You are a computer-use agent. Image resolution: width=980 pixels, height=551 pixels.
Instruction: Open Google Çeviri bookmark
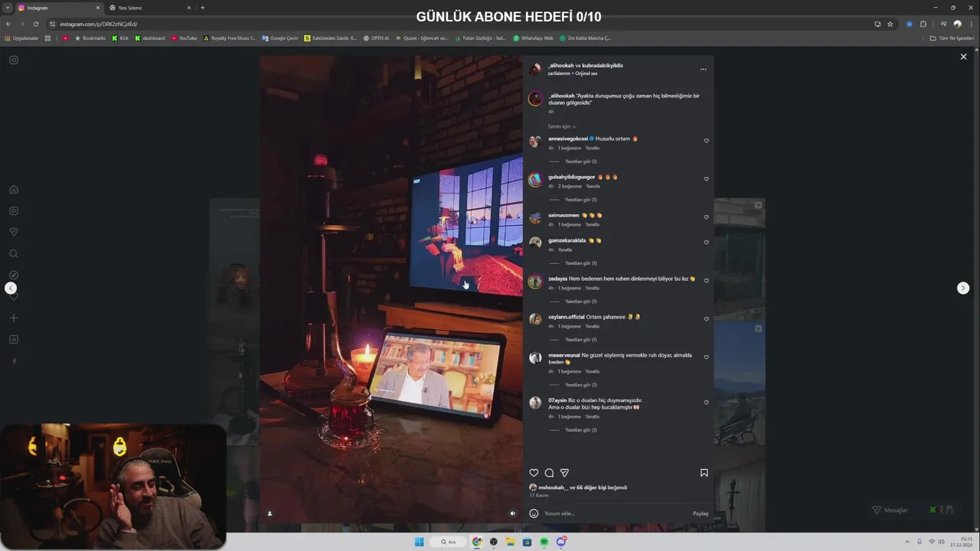pyautogui.click(x=279, y=37)
